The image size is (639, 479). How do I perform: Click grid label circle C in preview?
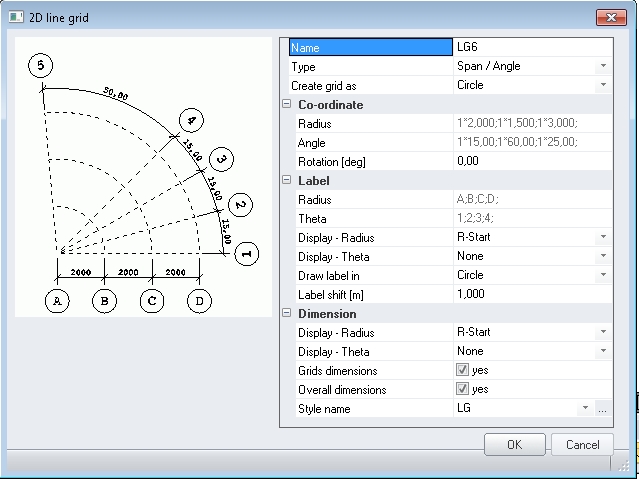[152, 301]
